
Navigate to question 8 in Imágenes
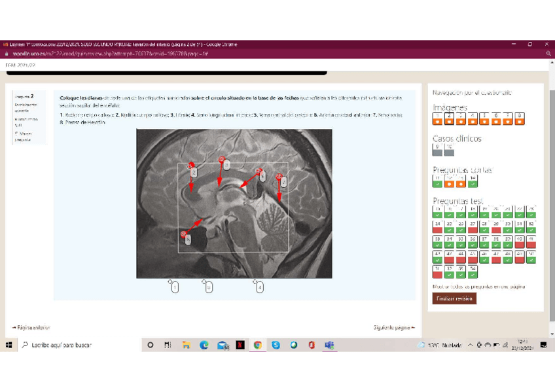click(x=519, y=118)
